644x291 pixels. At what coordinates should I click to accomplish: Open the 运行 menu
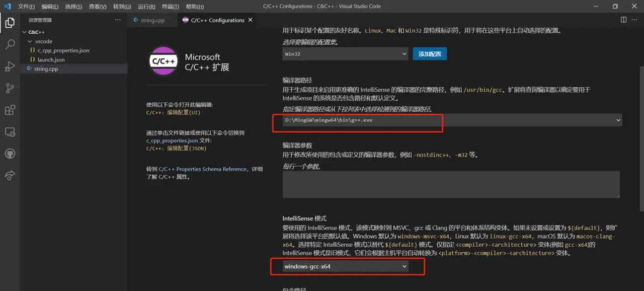(x=146, y=6)
